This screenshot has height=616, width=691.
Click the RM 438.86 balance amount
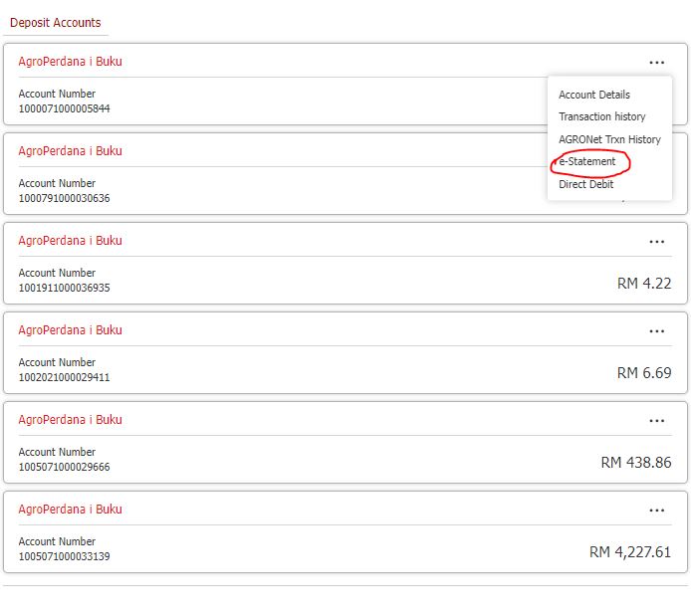[x=635, y=463]
